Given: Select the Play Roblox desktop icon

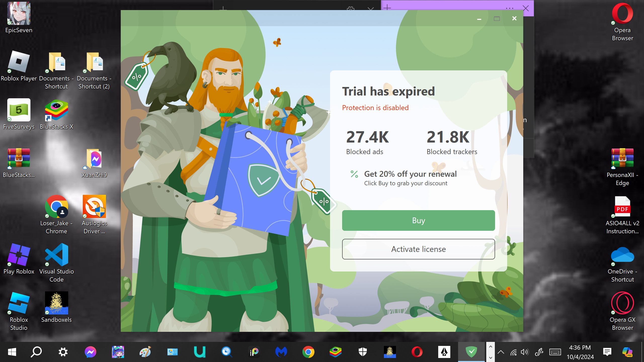Looking at the screenshot, I should point(19,259).
